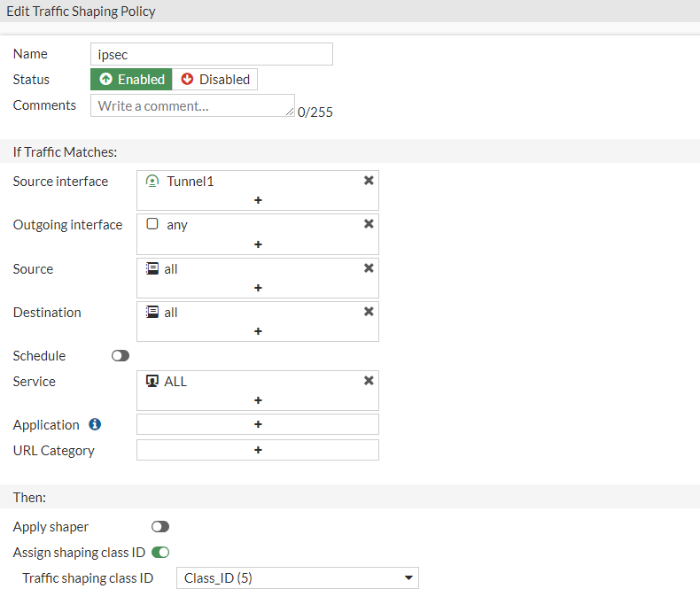Toggle the Schedule switch

[x=120, y=356]
